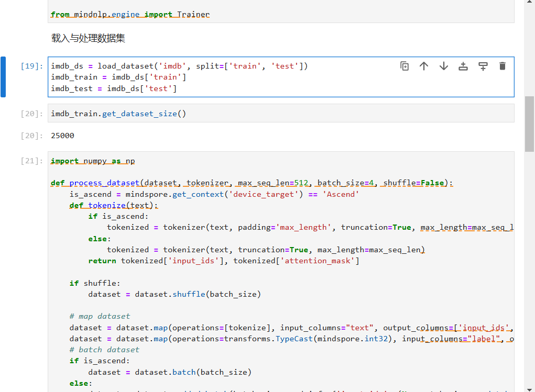
Task: Insert a cell above cell 19
Action: [463, 66]
